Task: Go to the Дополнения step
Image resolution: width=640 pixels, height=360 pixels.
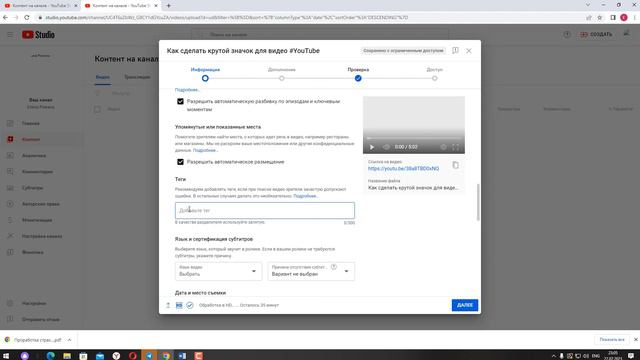Action: pos(282,74)
